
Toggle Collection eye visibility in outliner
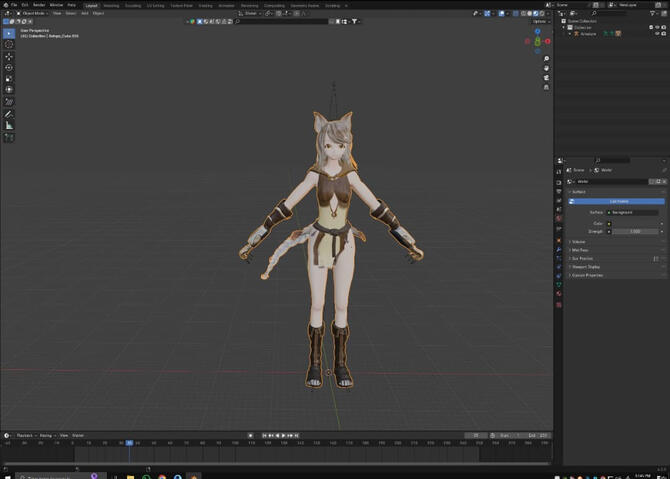click(x=658, y=27)
